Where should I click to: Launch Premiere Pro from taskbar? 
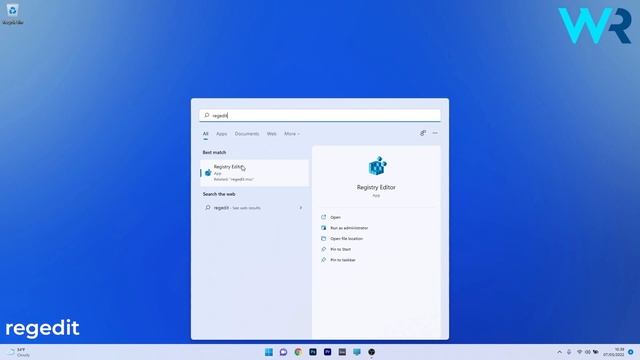point(327,352)
